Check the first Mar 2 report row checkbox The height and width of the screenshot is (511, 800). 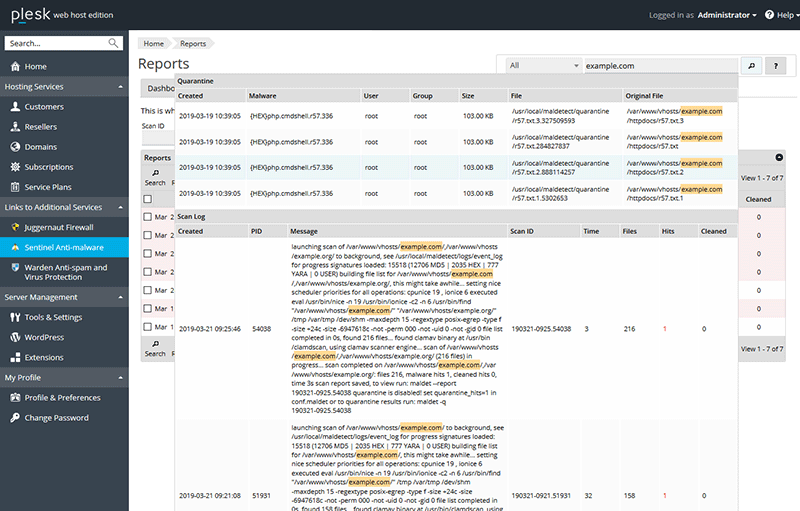click(147, 217)
